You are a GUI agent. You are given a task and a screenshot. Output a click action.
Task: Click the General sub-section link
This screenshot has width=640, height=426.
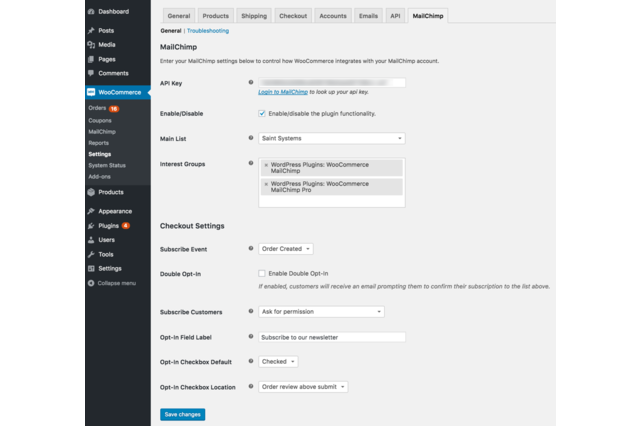click(171, 31)
